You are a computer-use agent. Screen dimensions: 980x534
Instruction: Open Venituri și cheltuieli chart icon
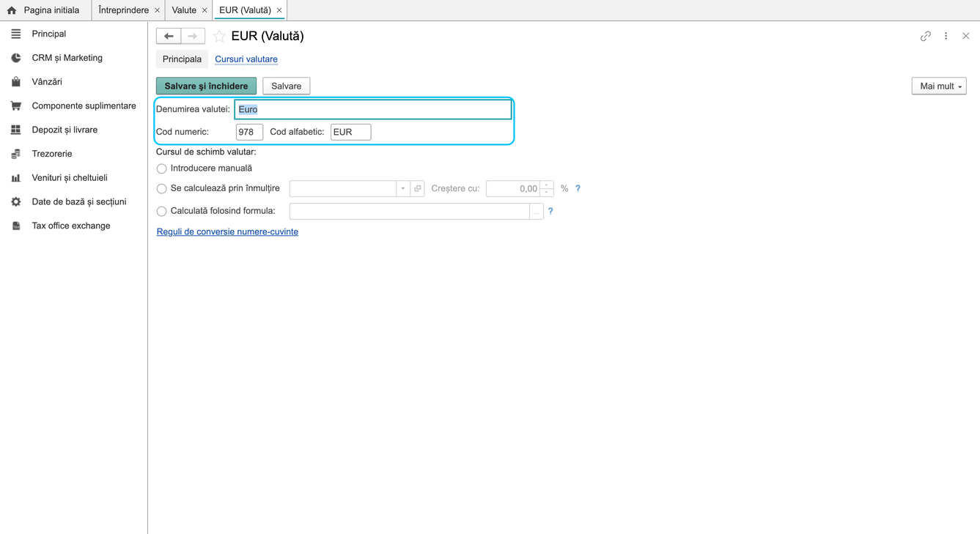tap(15, 178)
